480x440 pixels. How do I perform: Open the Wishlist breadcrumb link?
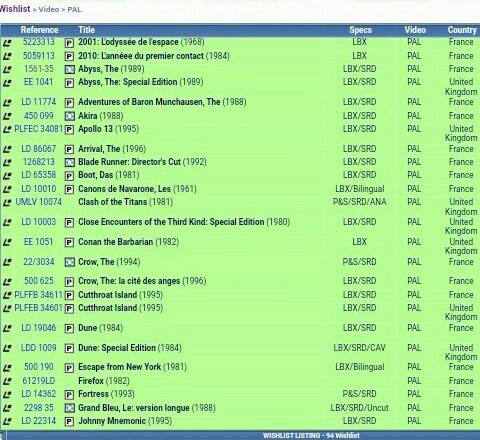pyautogui.click(x=15, y=9)
